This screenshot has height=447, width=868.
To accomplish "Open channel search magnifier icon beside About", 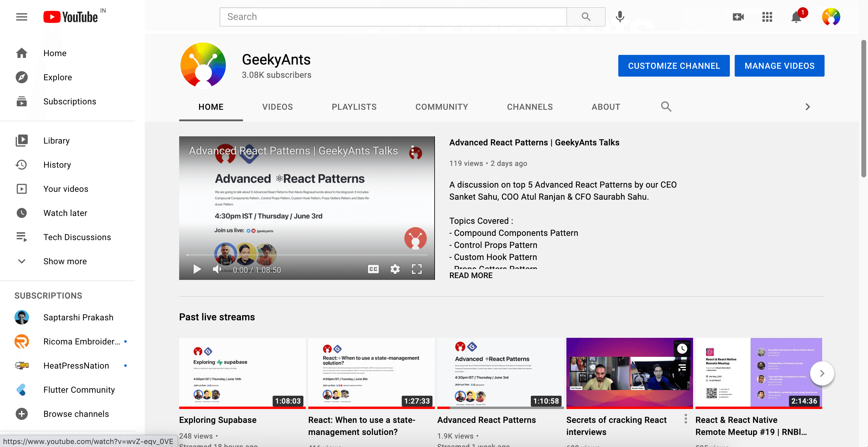I will point(666,107).
